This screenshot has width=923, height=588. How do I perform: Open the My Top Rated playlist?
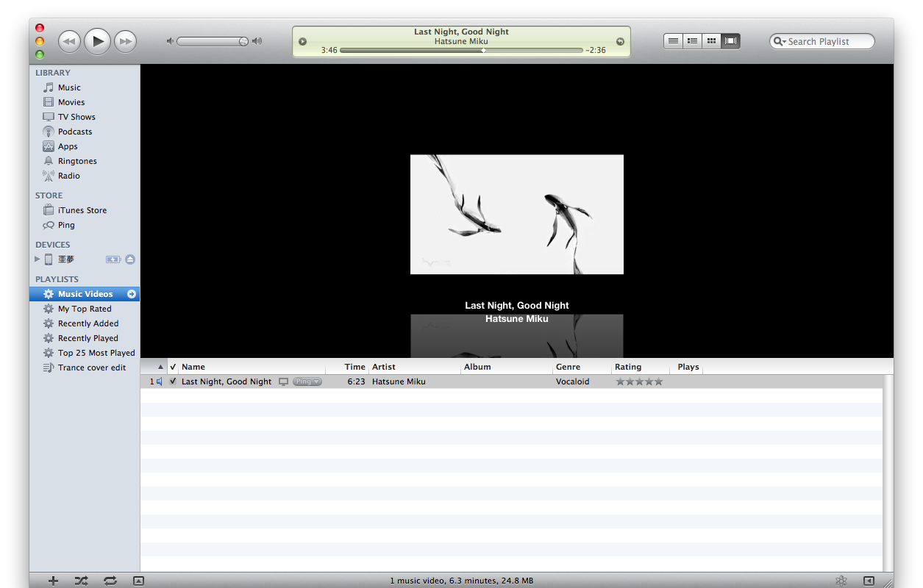pos(85,309)
